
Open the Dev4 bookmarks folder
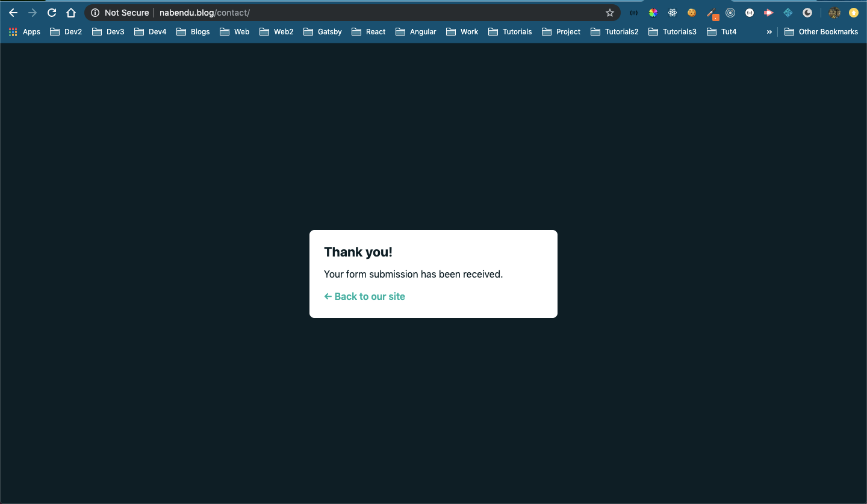click(151, 32)
